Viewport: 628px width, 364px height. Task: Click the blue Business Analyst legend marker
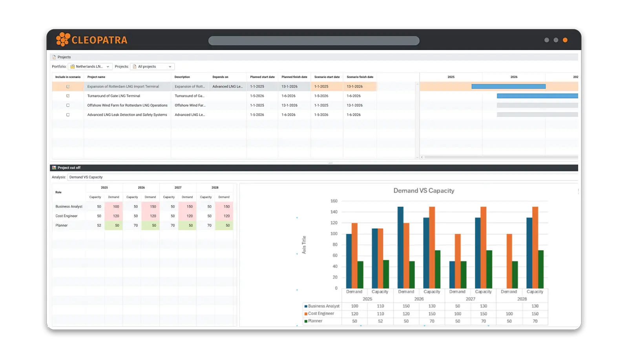click(305, 306)
